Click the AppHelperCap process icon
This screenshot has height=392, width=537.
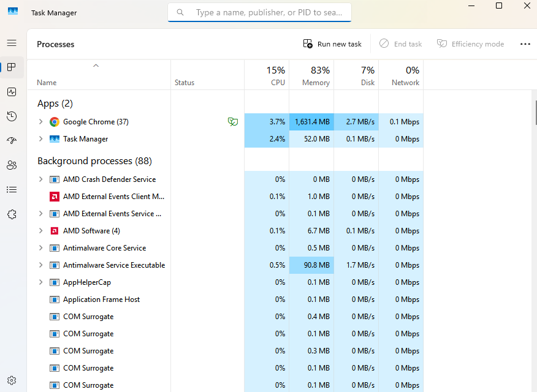pos(55,282)
